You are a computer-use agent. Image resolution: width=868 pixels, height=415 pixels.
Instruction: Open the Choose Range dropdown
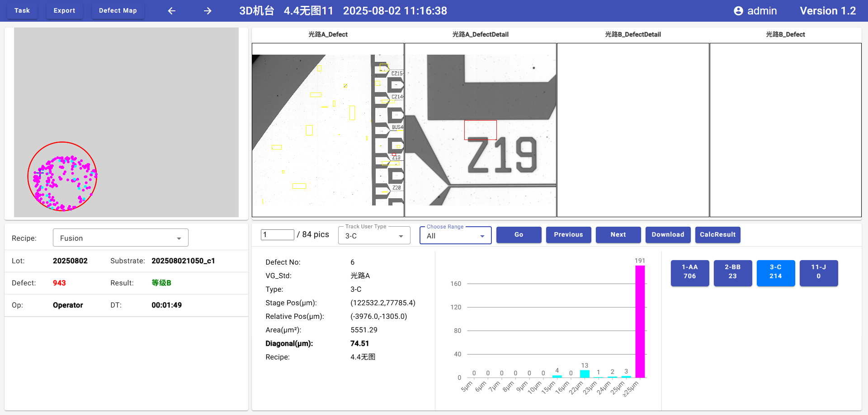pyautogui.click(x=455, y=236)
